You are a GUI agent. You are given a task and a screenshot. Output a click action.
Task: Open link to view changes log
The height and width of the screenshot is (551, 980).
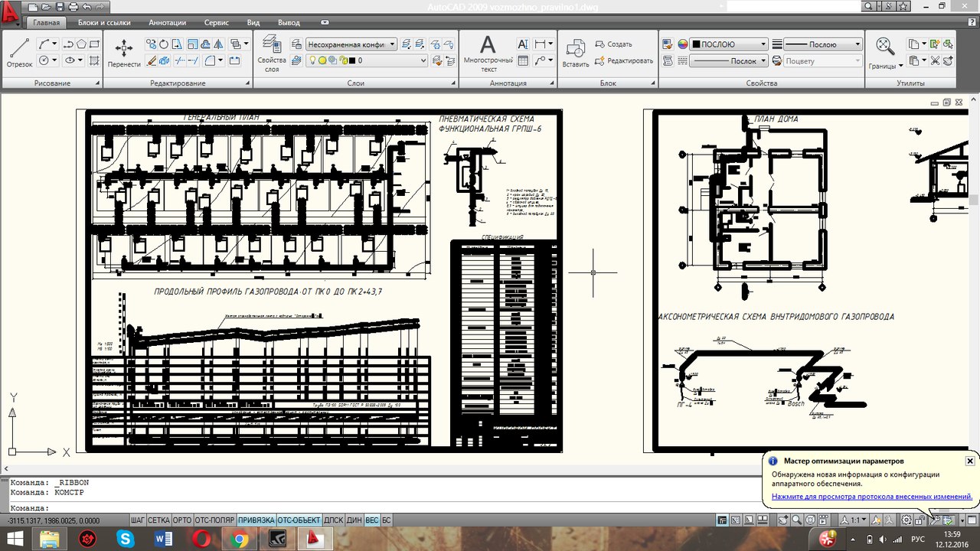click(x=871, y=497)
